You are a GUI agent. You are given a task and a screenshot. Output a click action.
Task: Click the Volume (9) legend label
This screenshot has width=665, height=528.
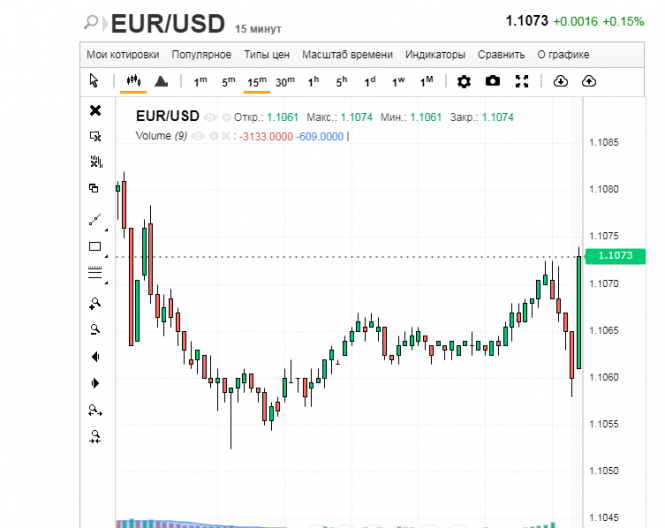point(161,136)
